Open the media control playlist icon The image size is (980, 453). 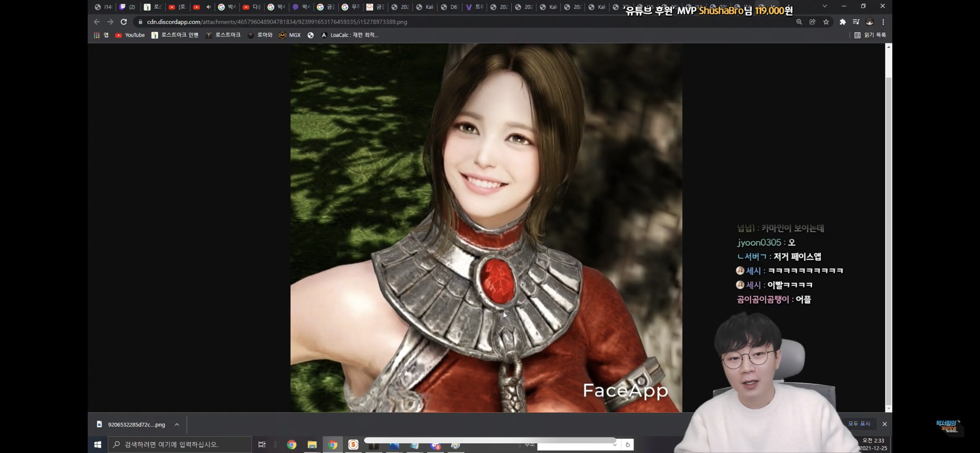[x=856, y=22]
